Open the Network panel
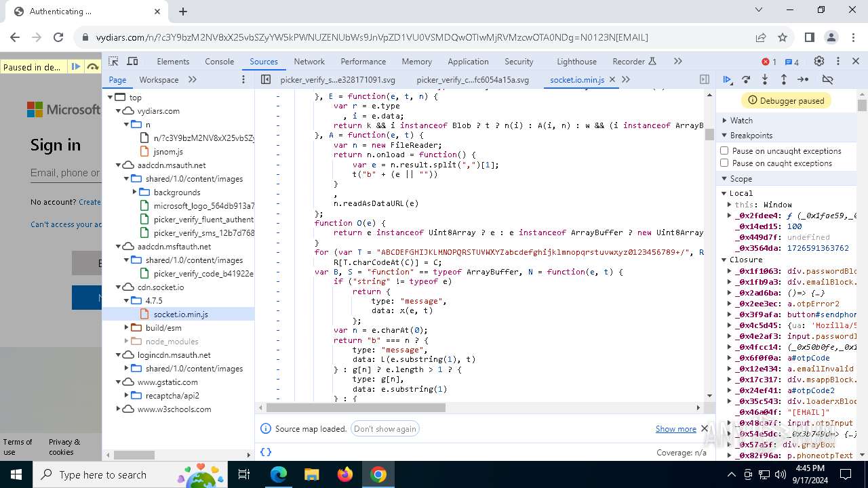 [x=309, y=61]
